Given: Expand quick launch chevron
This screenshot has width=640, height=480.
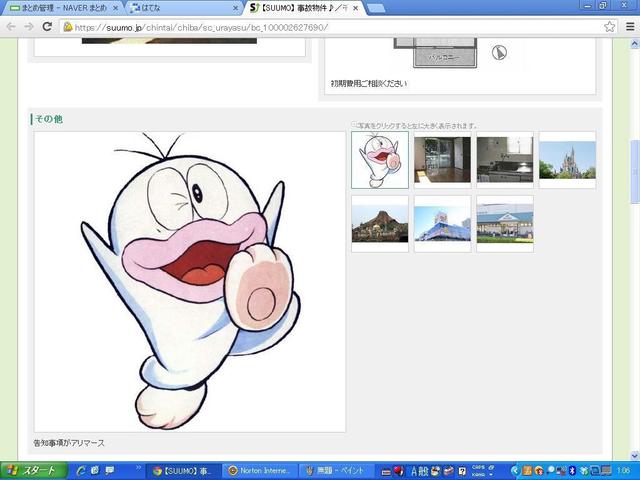Looking at the screenshot, I should 138,467.
